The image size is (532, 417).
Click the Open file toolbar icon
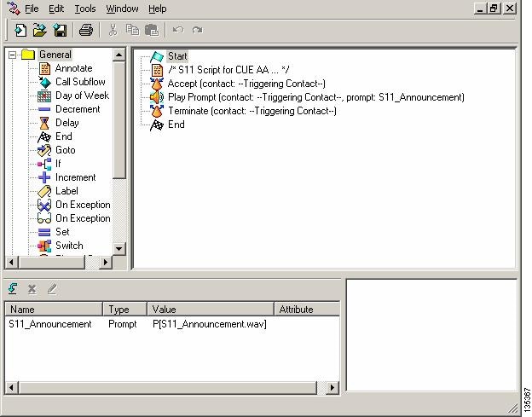[x=40, y=30]
